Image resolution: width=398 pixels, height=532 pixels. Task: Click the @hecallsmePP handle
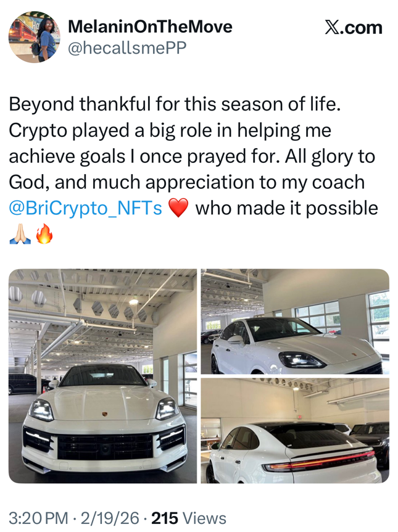point(126,48)
